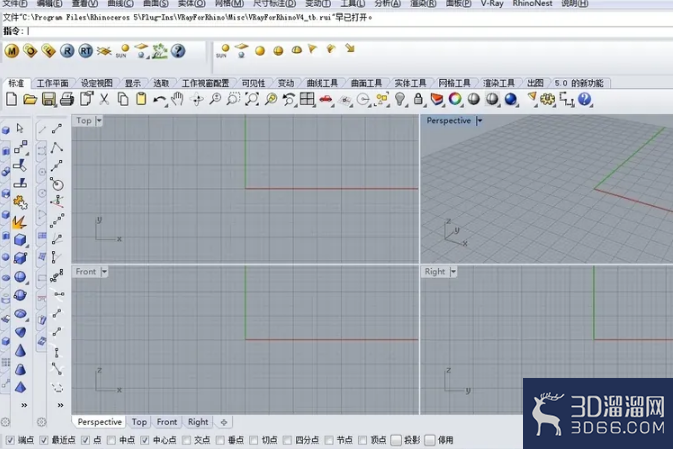Image resolution: width=673 pixels, height=449 pixels.
Task: Switch to the Right viewport tab
Action: pos(198,422)
